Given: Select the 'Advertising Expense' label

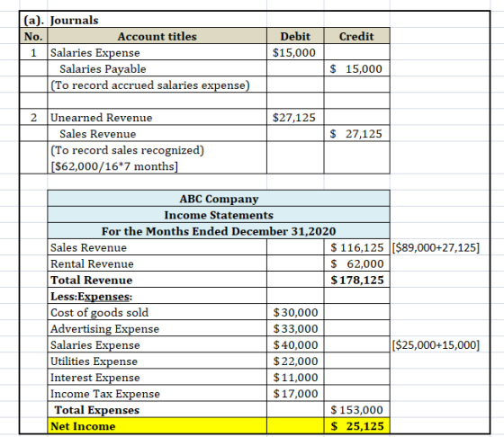Looking at the screenshot, I should [x=157, y=328].
